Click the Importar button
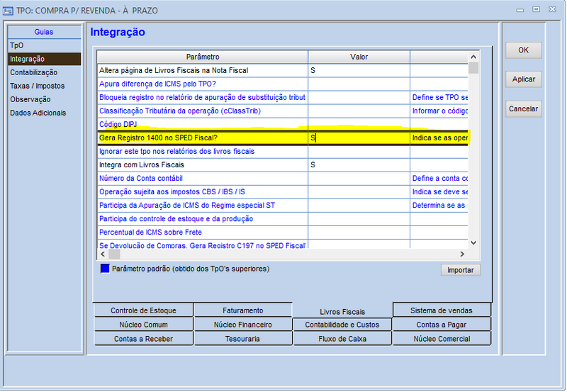 (460, 270)
